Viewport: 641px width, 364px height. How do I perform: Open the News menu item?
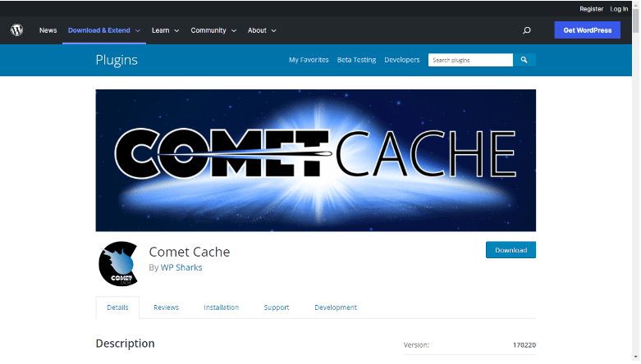(x=48, y=30)
